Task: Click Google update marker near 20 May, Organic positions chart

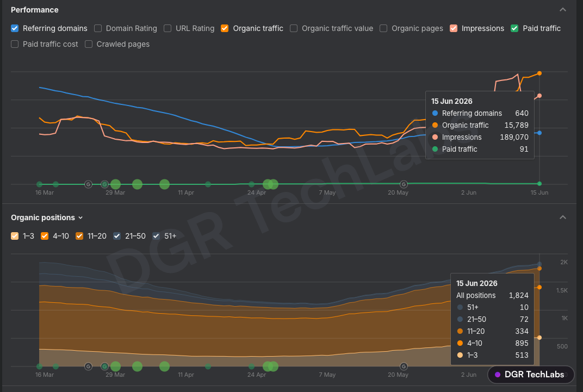Action: 404,366
